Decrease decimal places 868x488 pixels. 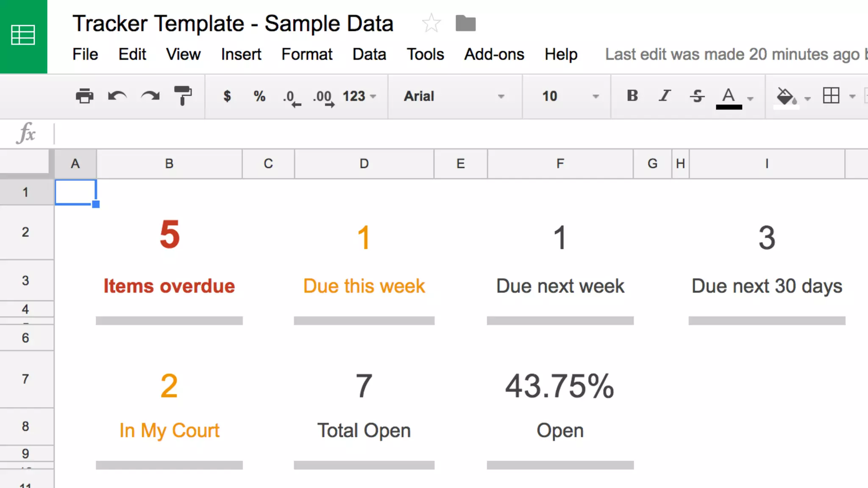tap(292, 97)
